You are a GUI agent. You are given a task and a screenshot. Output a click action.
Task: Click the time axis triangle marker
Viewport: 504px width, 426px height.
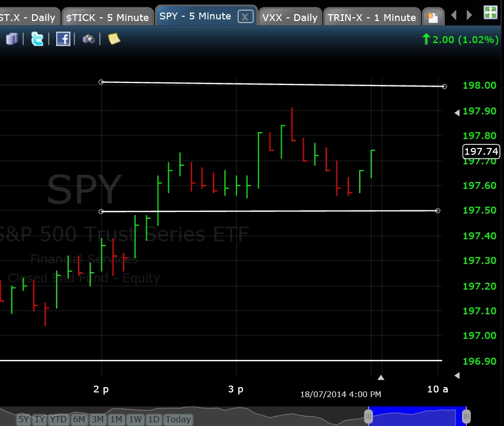[381, 377]
